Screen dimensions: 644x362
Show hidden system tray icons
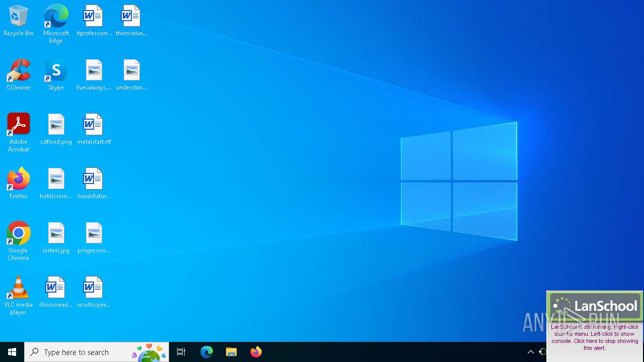[530, 352]
